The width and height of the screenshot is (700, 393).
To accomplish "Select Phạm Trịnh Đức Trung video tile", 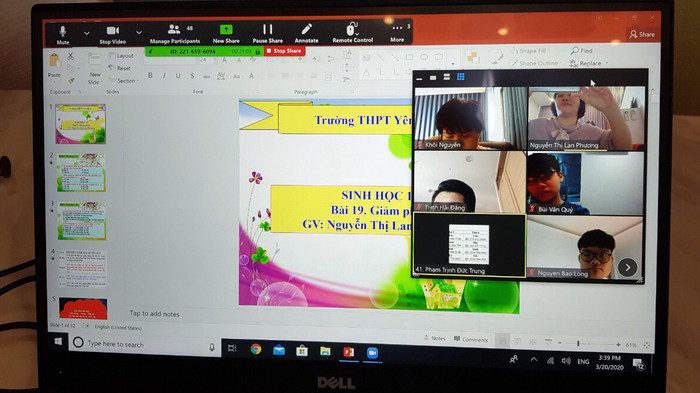I will pyautogui.click(x=469, y=245).
